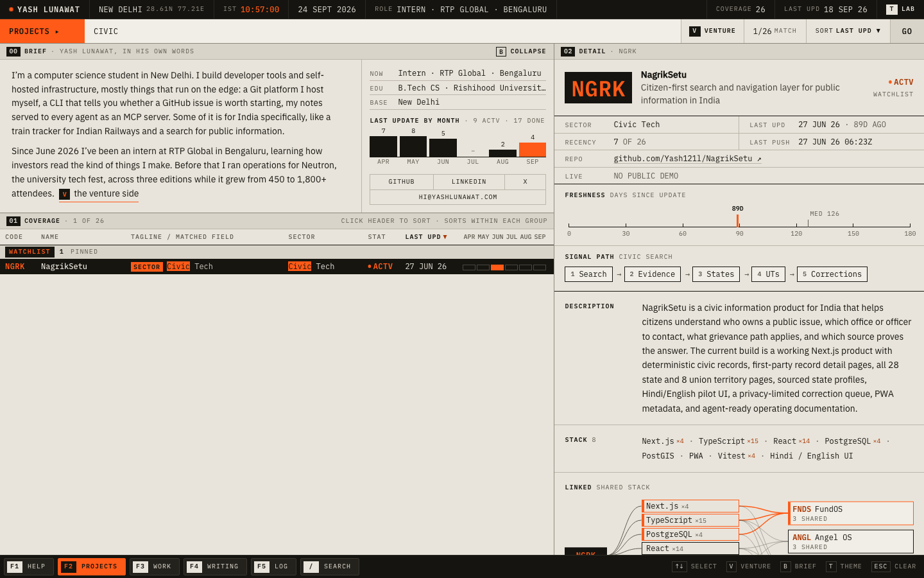Viewport: 924px width, 578px height.
Task: Click the V Venture shortcut in footer
Action: 749,566
